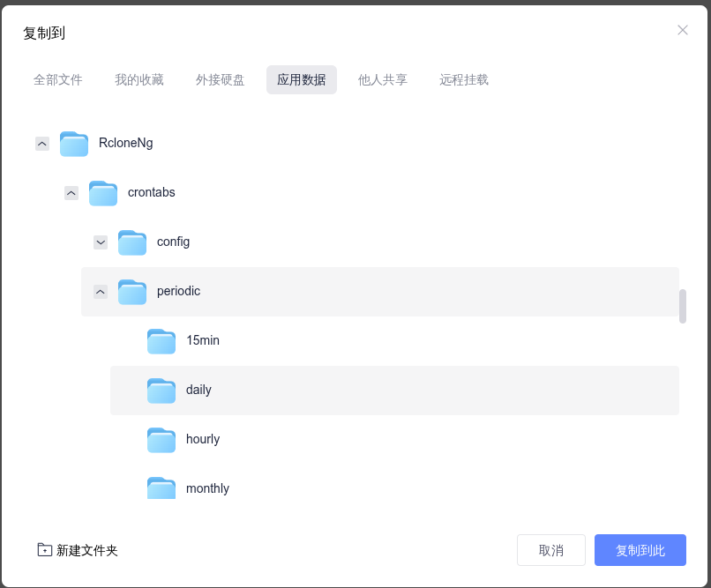Image resolution: width=711 pixels, height=588 pixels.
Task: Click the 15min folder icon
Action: [161, 341]
